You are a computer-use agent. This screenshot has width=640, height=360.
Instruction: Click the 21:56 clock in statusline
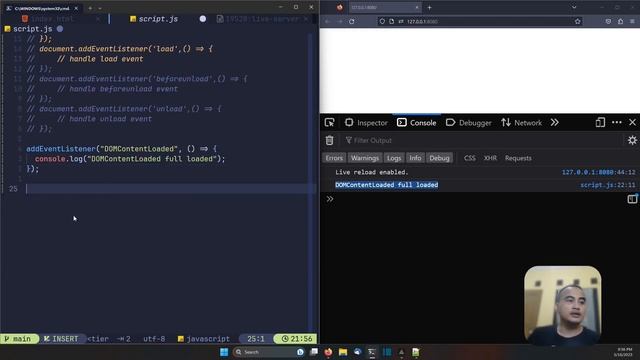coord(296,339)
